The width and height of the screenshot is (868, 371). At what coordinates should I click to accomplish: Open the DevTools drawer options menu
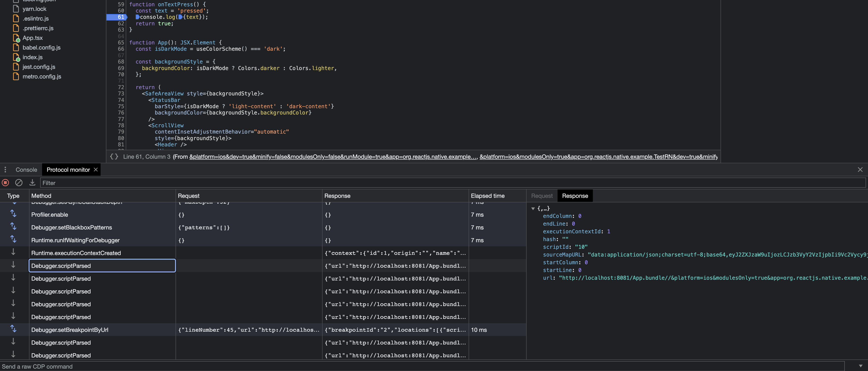(5, 169)
